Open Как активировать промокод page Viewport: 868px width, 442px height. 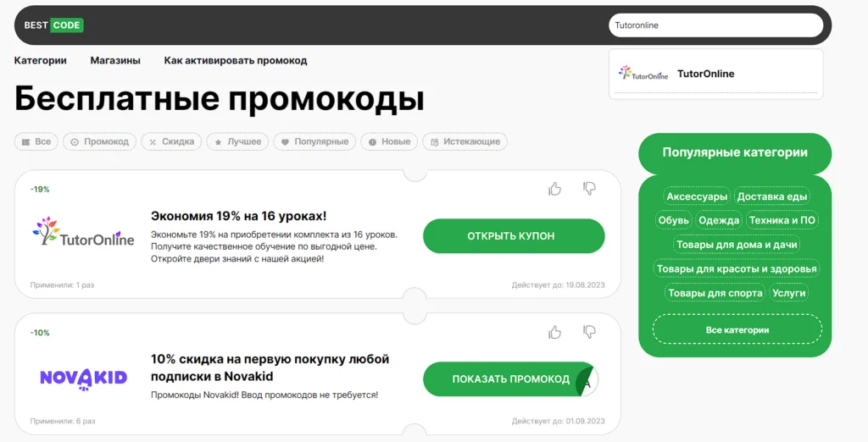236,61
